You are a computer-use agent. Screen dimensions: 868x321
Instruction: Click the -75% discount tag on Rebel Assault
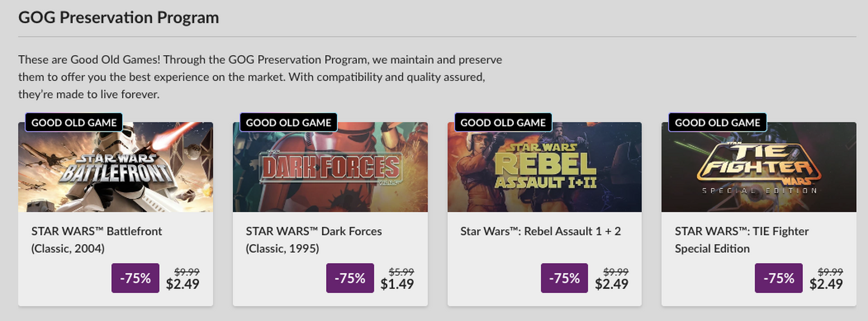(x=564, y=278)
